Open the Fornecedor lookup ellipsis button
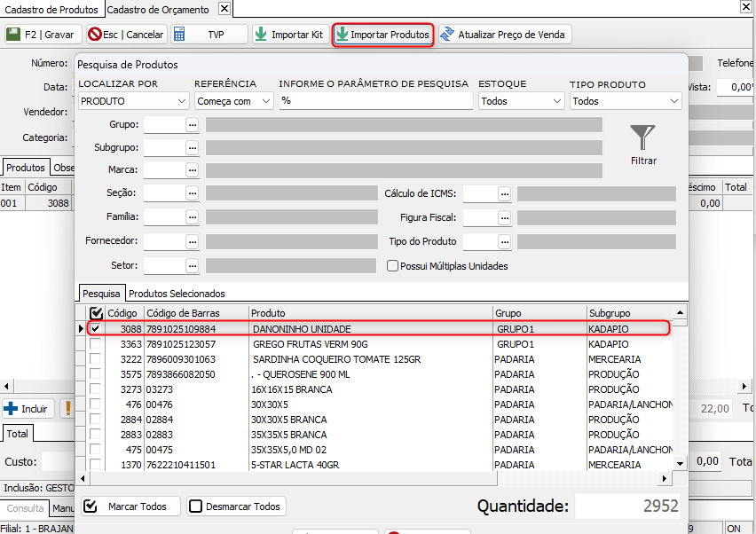The image size is (756, 534). pos(192,241)
